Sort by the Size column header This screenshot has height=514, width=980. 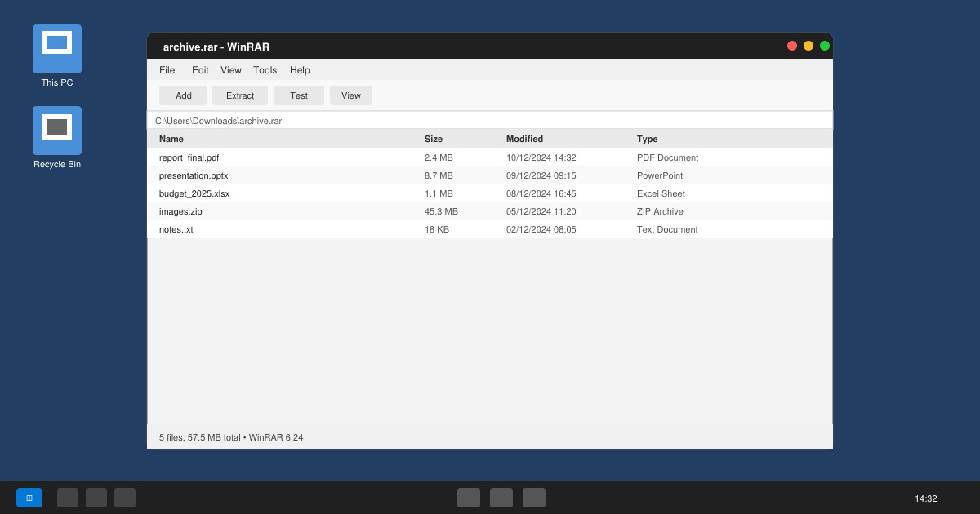tap(434, 139)
